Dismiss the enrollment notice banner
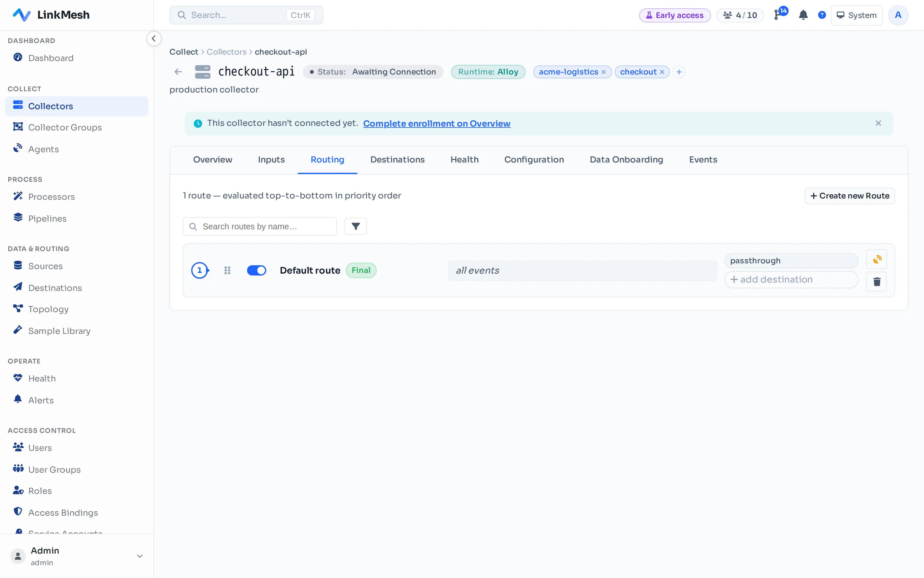The width and height of the screenshot is (924, 578). tap(878, 123)
